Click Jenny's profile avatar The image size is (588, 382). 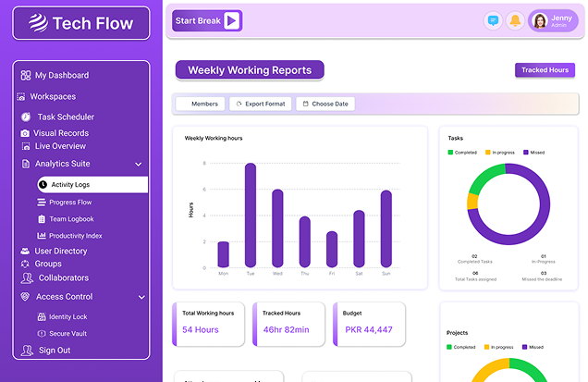tap(539, 20)
